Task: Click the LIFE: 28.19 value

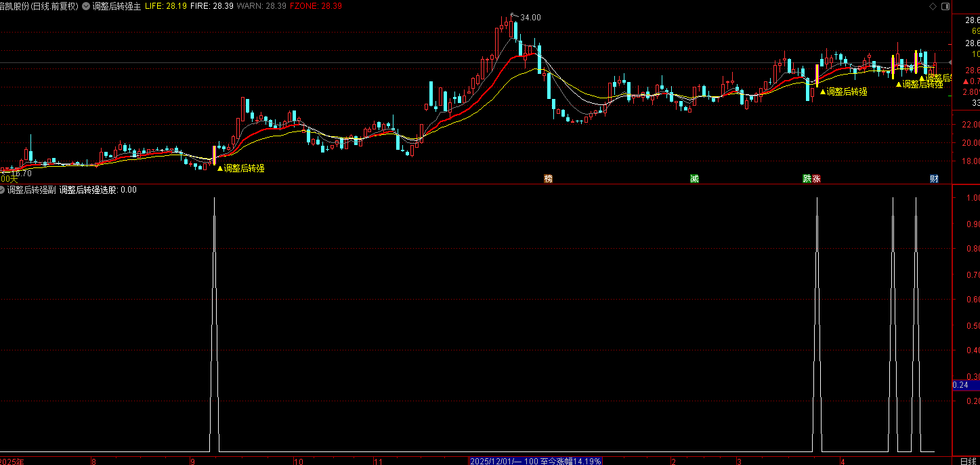Action: (x=166, y=5)
